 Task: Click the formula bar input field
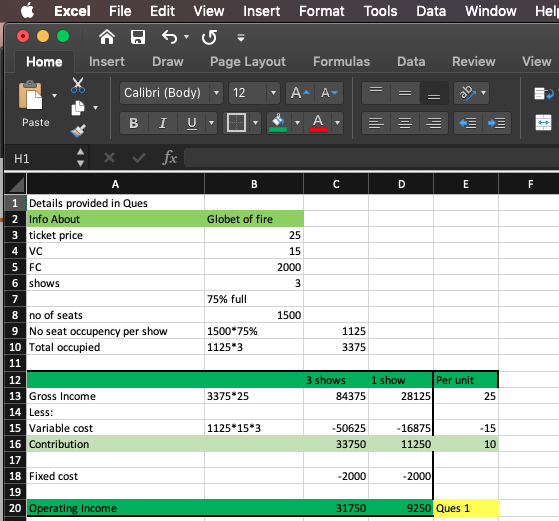(x=371, y=158)
